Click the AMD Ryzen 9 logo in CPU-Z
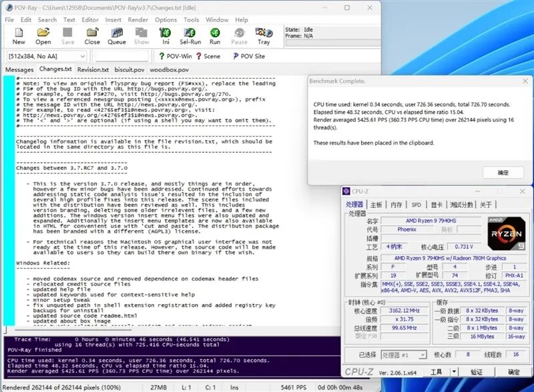 pos(506,233)
